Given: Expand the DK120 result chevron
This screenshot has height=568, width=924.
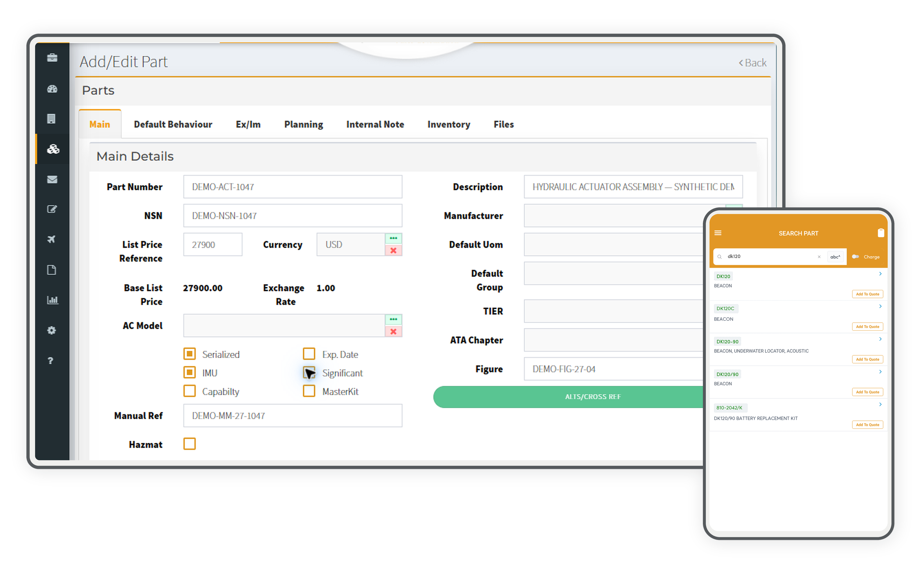Looking at the screenshot, I should (x=880, y=274).
